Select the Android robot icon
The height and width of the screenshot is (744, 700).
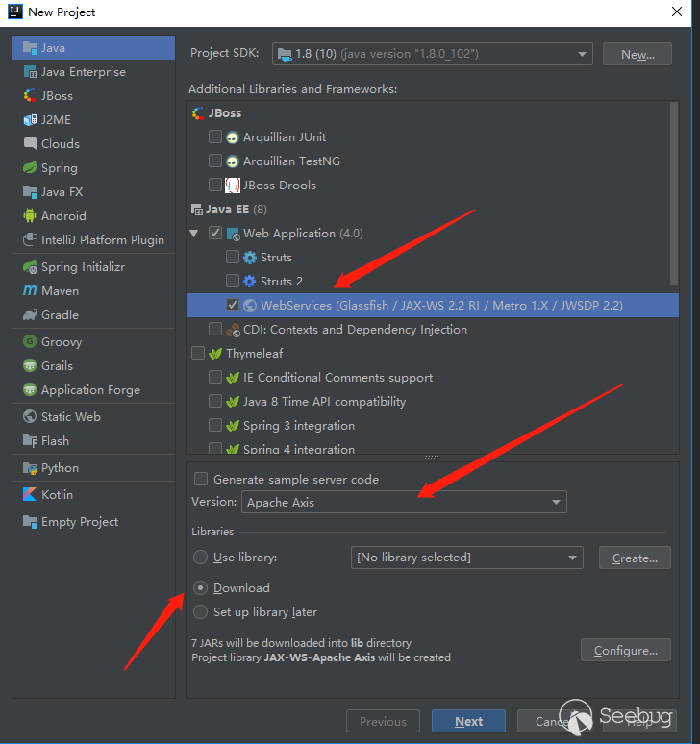coord(30,215)
